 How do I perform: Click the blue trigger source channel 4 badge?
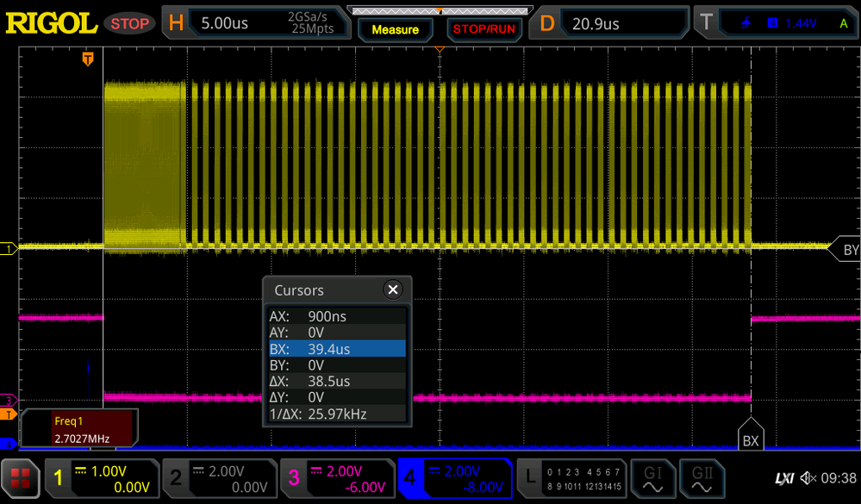pos(772,23)
